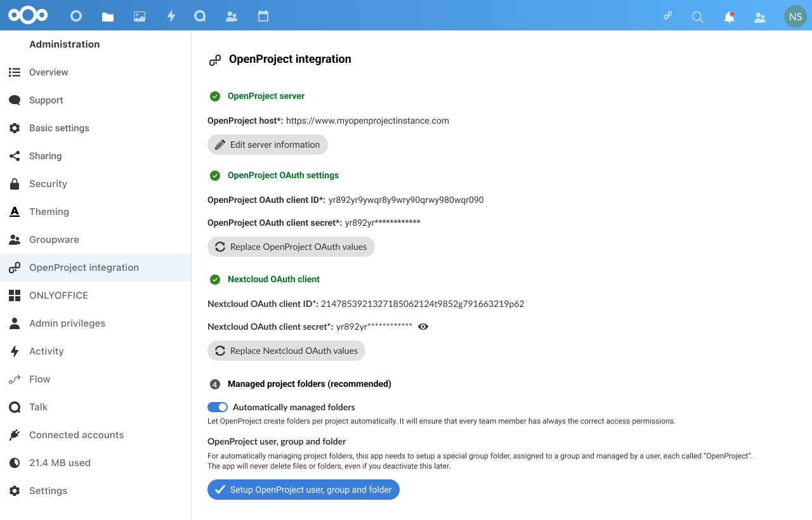812x520 pixels.
Task: Open Activity lightning icon in top bar
Action: tap(171, 16)
